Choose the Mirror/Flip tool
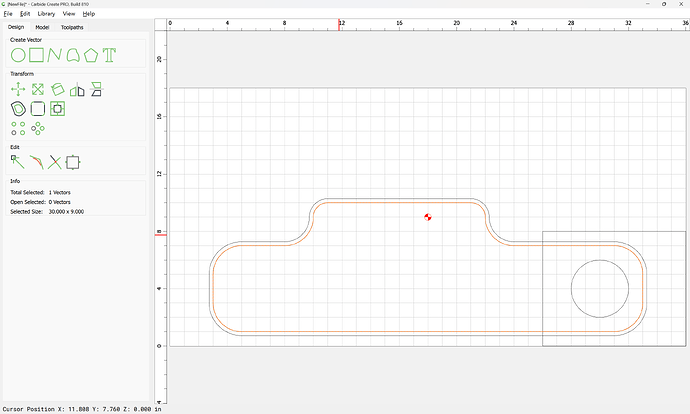 click(x=77, y=90)
